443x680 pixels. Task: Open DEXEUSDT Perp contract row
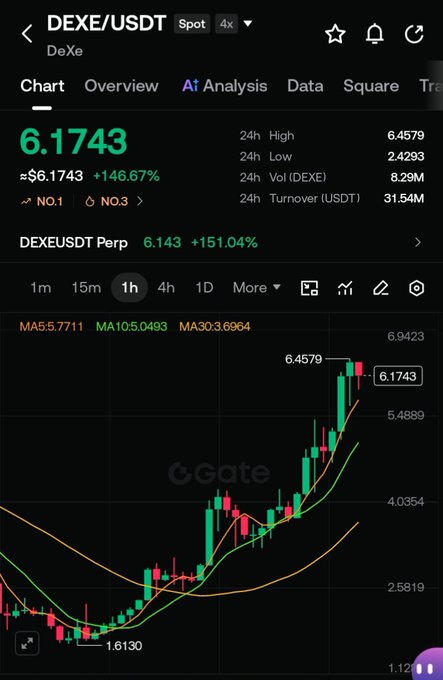221,242
